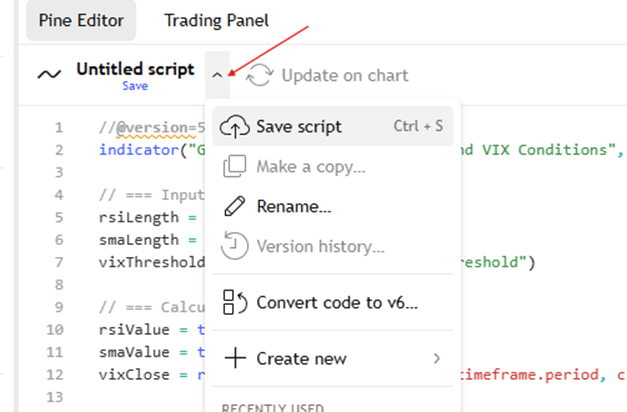The height and width of the screenshot is (412, 627).
Task: Click the Convert code to v6 icon
Action: click(x=233, y=302)
